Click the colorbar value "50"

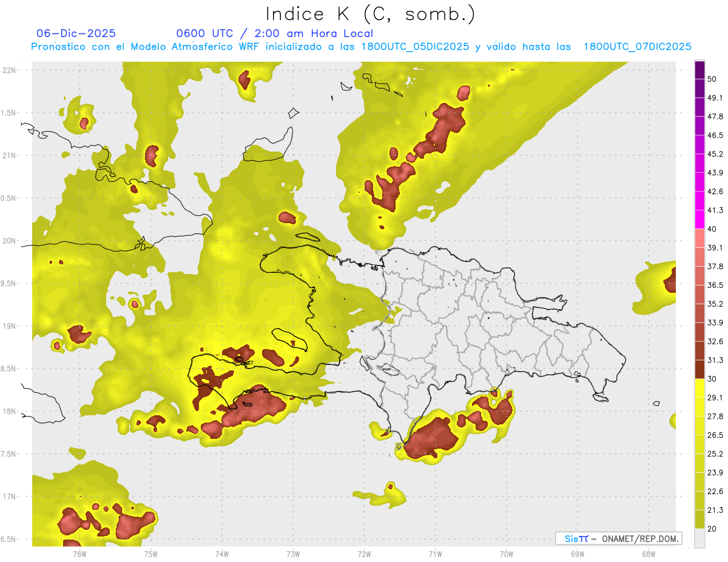712,79
